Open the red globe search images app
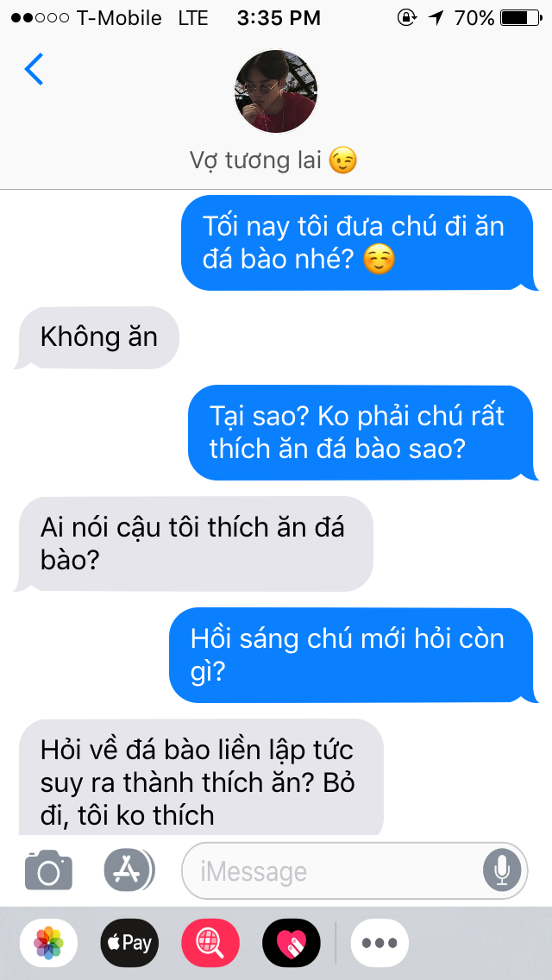The image size is (552, 980). coord(210,943)
